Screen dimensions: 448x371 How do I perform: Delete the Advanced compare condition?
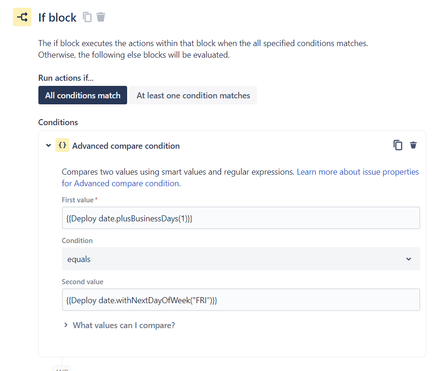click(413, 145)
